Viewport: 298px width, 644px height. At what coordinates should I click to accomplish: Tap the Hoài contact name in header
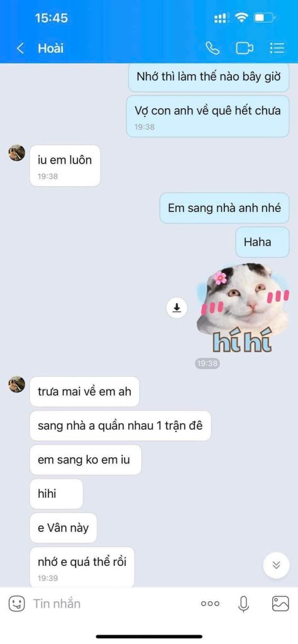[51, 48]
